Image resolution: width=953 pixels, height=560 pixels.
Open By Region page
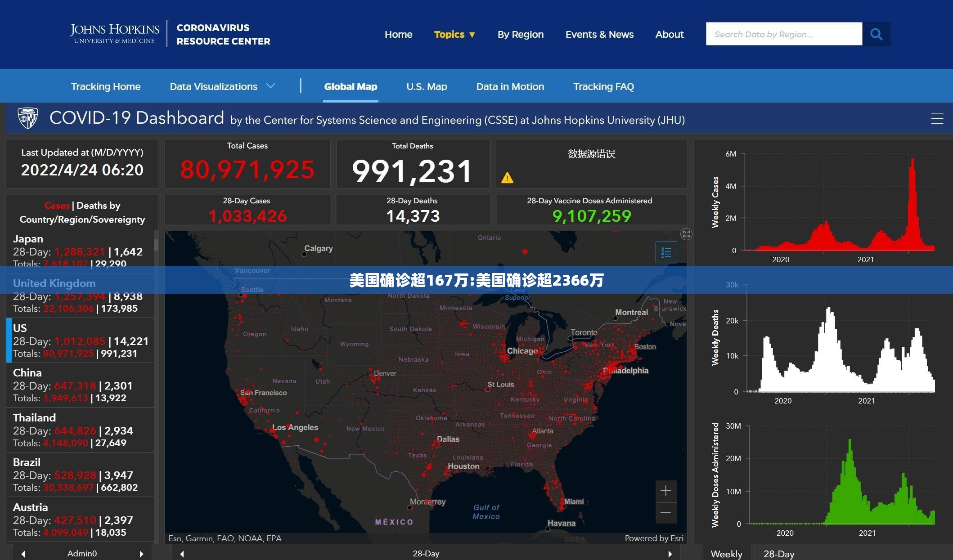(x=521, y=34)
